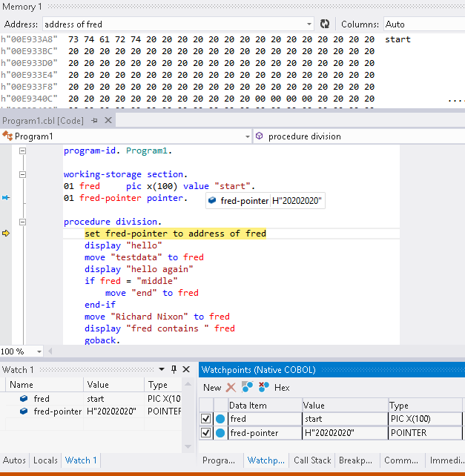Switch to the Locals tab
Image resolution: width=465 pixels, height=476 pixels.
click(x=45, y=460)
